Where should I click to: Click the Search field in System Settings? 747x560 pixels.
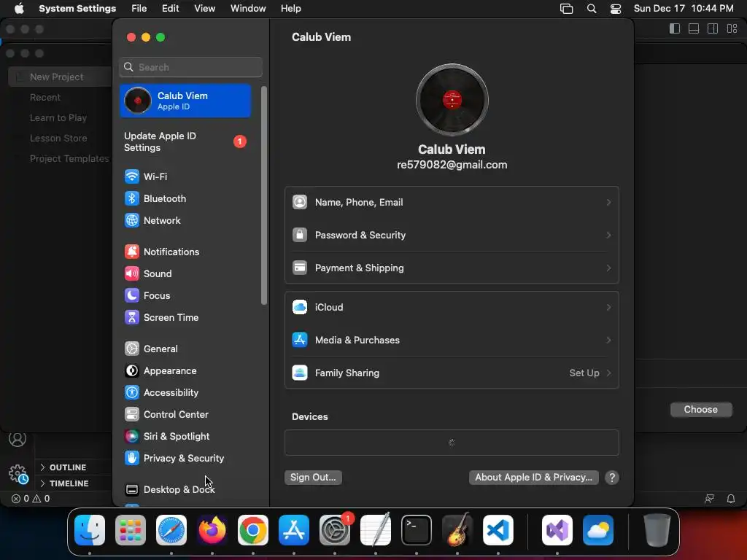190,67
